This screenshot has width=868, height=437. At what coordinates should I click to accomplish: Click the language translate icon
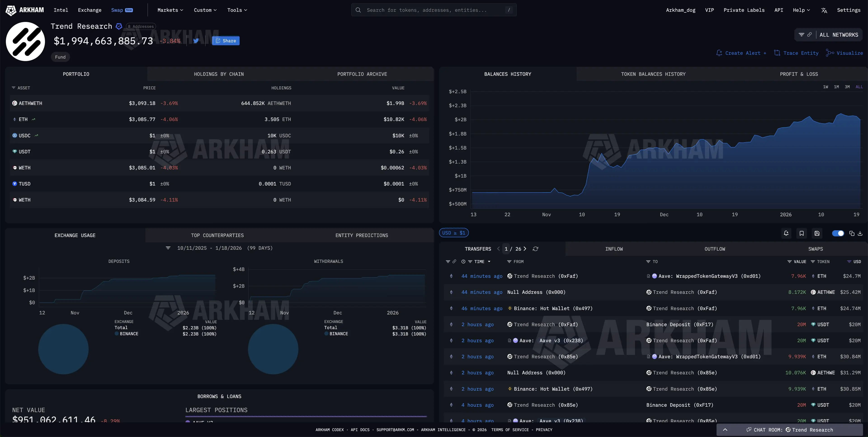[x=824, y=10]
